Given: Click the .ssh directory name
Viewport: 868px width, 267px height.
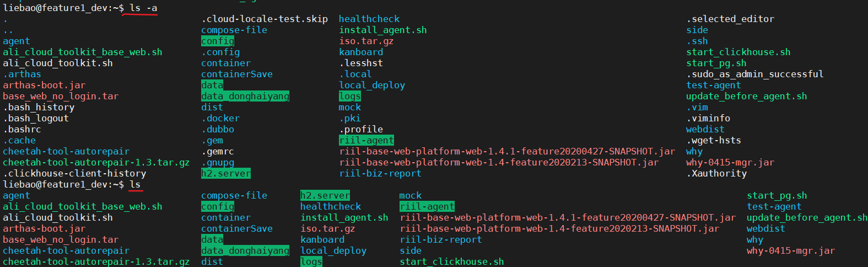Looking at the screenshot, I should [x=697, y=41].
